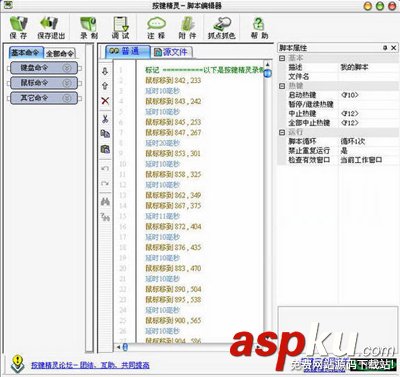Delete line with the red X icon
Screen dimensions: 400x377
105,100
